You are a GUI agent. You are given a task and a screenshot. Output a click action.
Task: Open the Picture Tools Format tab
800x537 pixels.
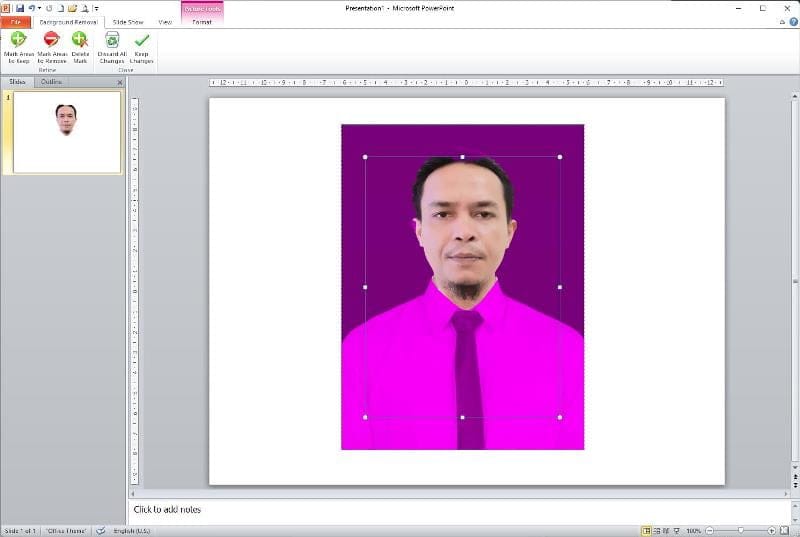pyautogui.click(x=202, y=21)
